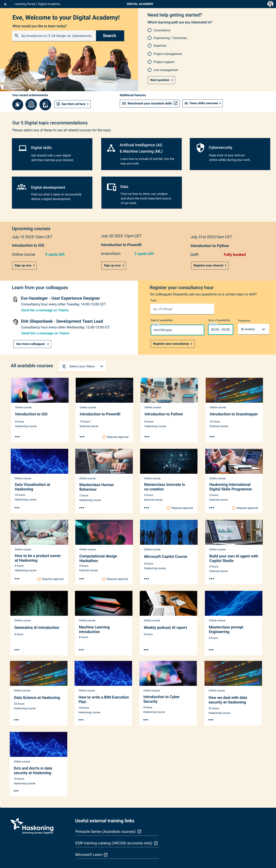Select the Consultancy learning path option

(149, 30)
